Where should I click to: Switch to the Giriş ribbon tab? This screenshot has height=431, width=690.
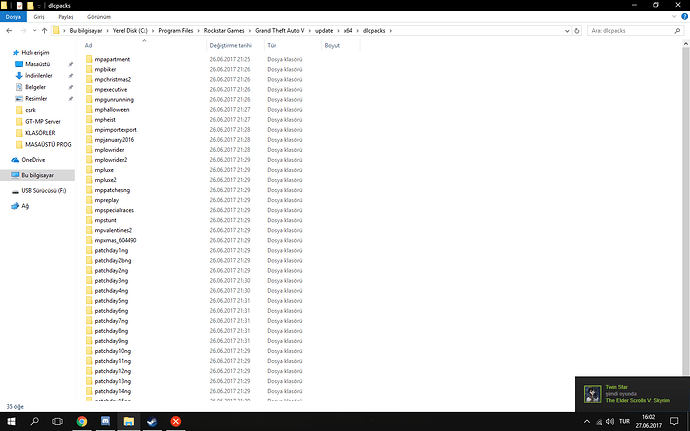pyautogui.click(x=39, y=17)
